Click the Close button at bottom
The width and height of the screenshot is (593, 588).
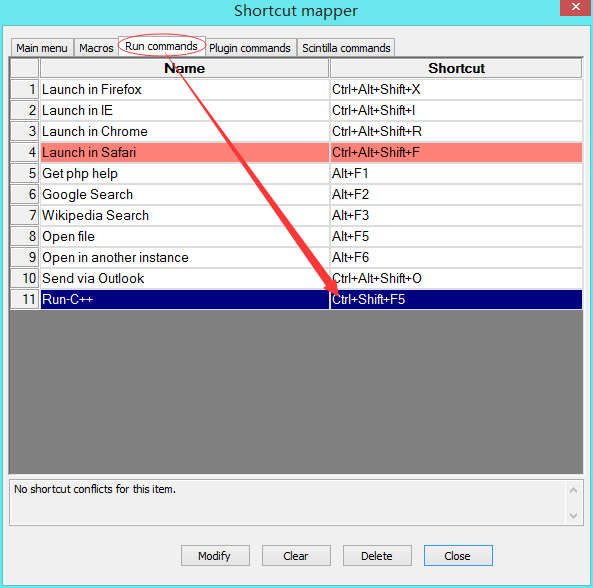coord(458,555)
